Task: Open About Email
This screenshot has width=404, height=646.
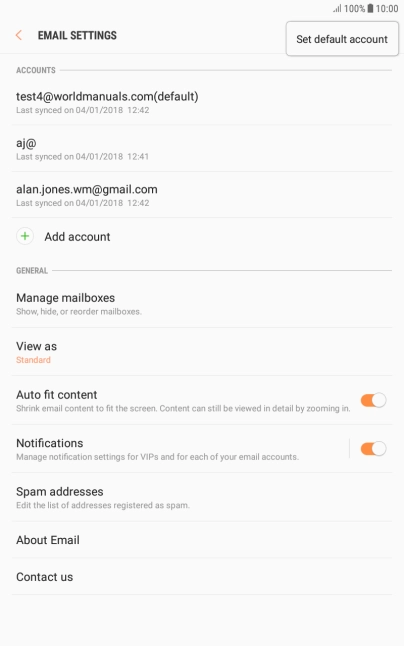Action: [x=202, y=540]
